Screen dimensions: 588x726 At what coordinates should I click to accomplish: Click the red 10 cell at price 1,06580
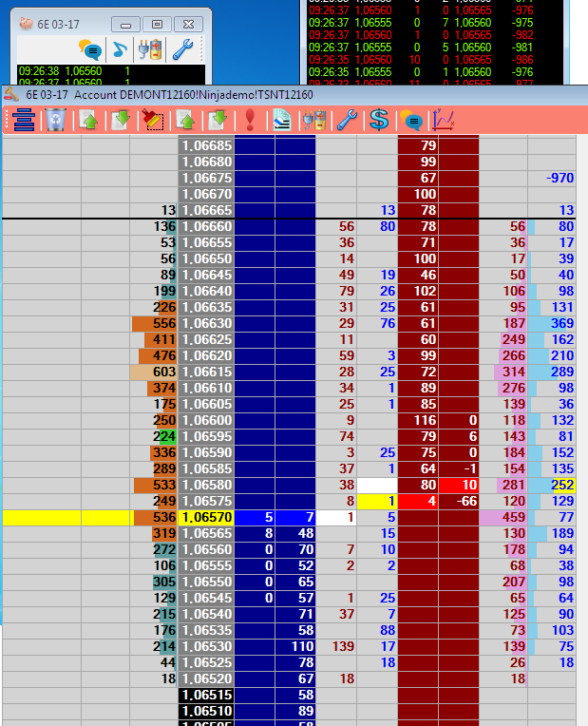coord(459,485)
